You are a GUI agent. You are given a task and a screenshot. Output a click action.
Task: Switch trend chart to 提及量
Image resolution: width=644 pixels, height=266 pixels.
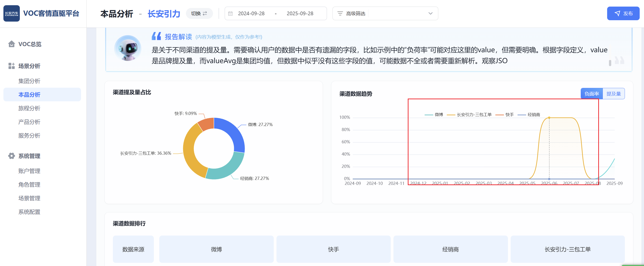pos(613,94)
